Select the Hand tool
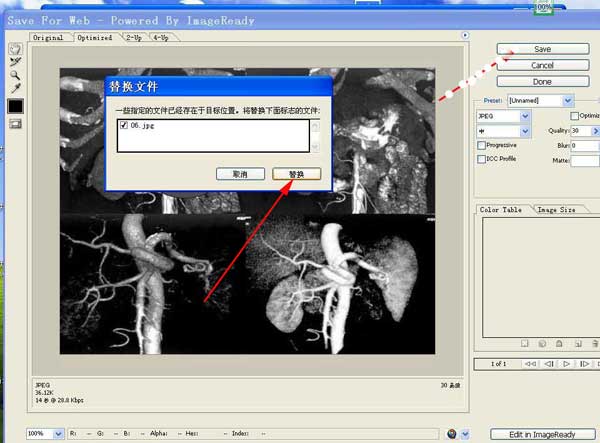This screenshot has height=443, width=600. (x=15, y=49)
